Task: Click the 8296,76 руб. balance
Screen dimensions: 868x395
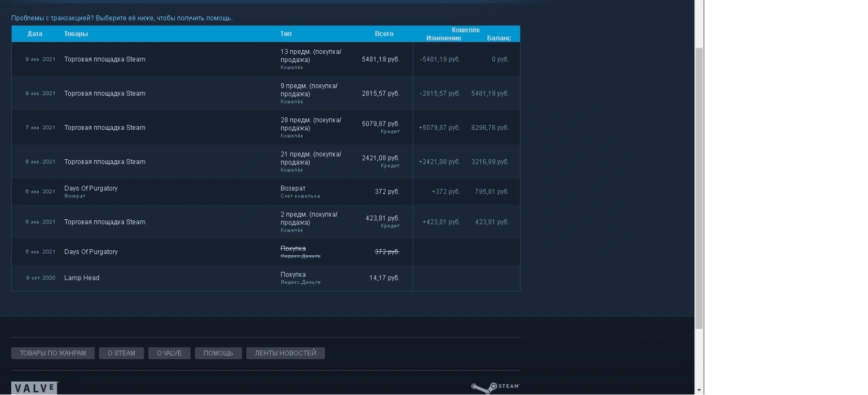Action: [x=490, y=127]
